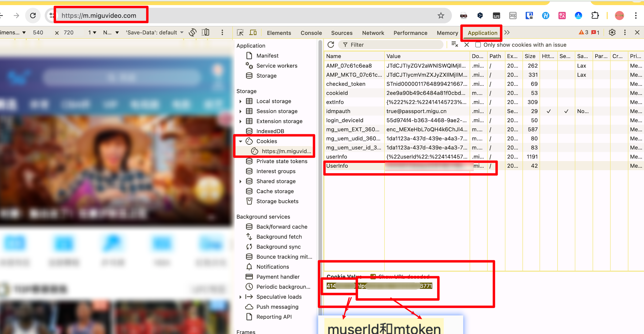The width and height of the screenshot is (644, 334).
Task: Clear all cookies with the clear-list icon
Action: coord(455,45)
